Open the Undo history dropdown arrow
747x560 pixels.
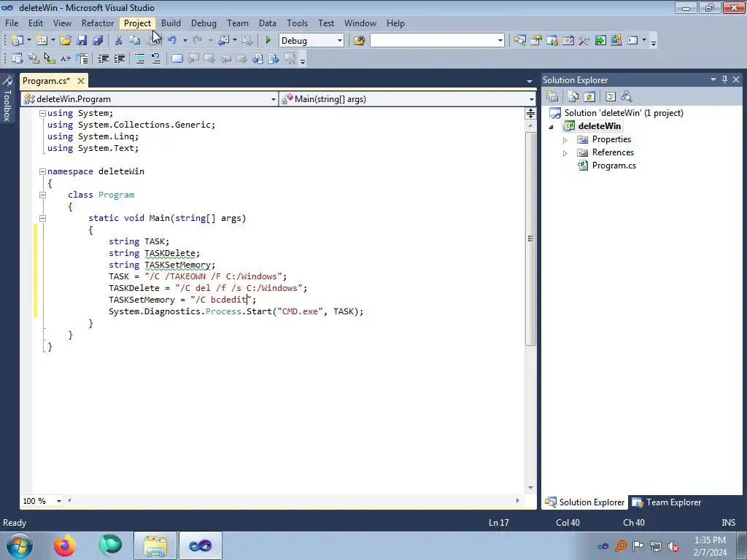click(x=185, y=41)
